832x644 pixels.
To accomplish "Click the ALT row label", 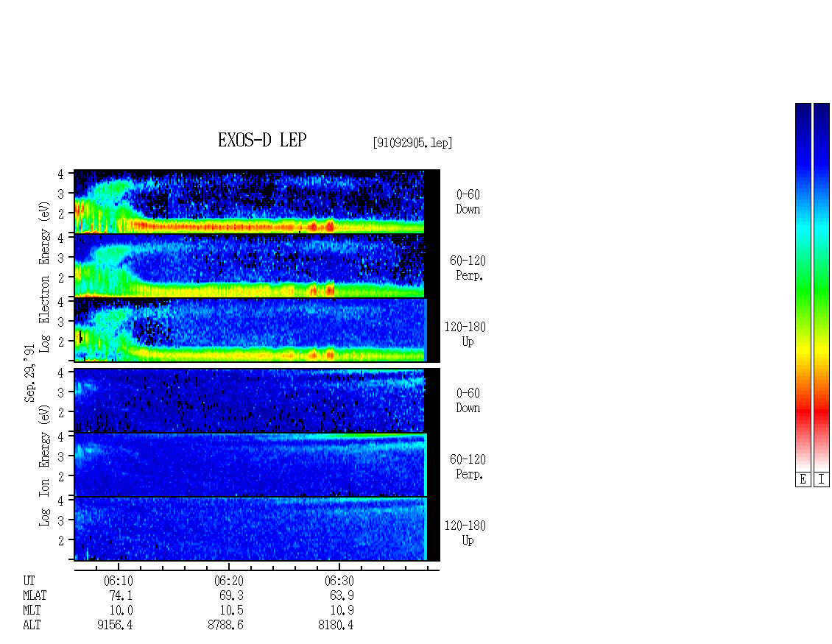I will pos(32,626).
